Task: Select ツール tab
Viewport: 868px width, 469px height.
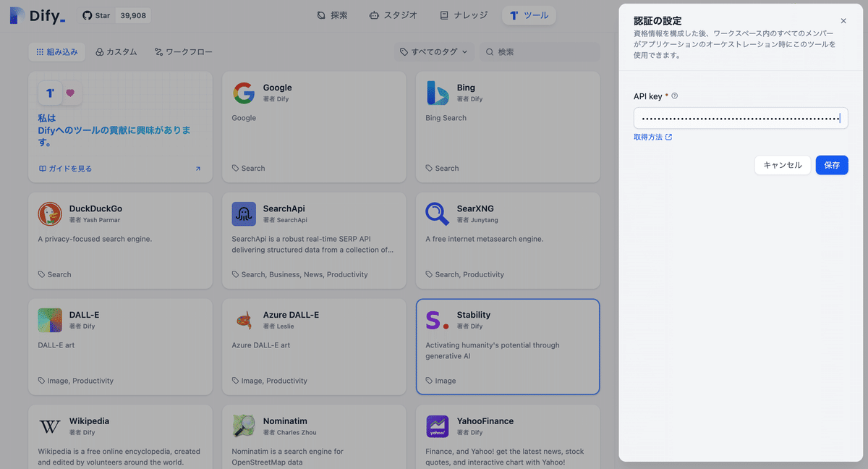Action: [529, 15]
